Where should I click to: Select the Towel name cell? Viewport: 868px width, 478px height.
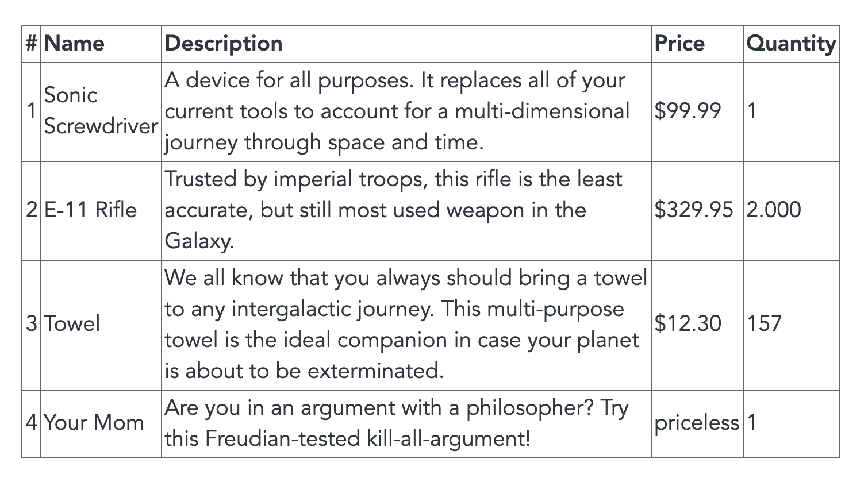click(72, 323)
